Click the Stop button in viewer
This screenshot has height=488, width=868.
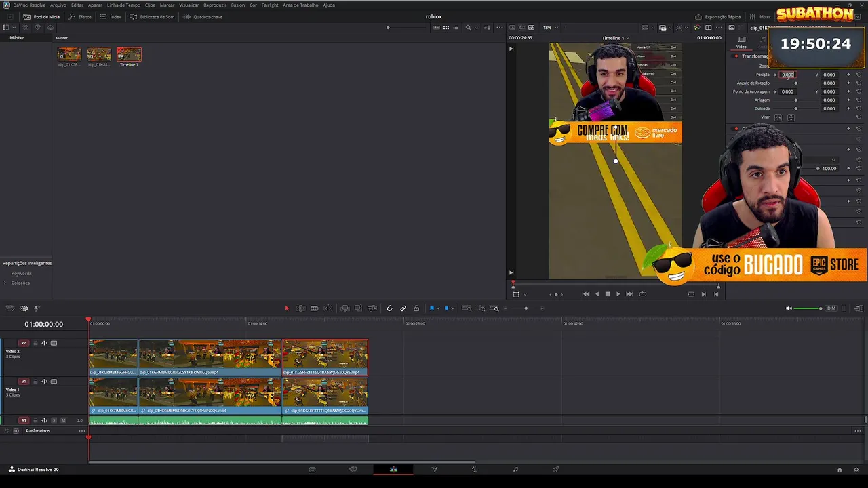[607, 294]
